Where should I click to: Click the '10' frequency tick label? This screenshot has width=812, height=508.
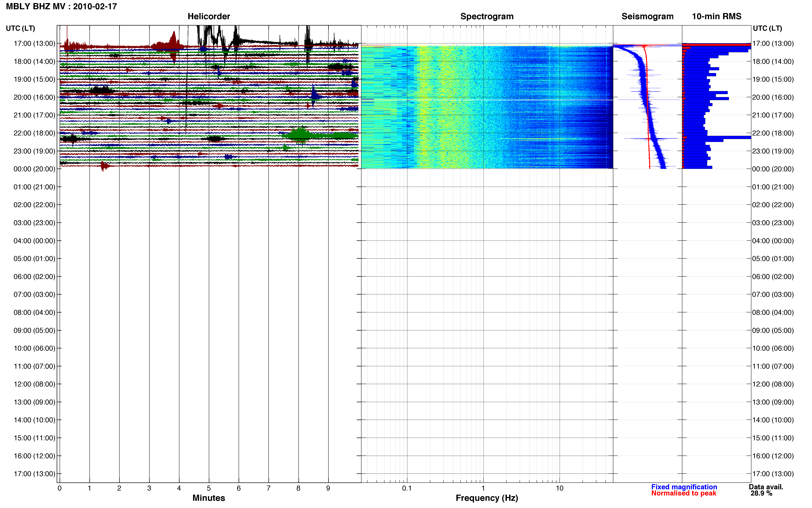[559, 488]
